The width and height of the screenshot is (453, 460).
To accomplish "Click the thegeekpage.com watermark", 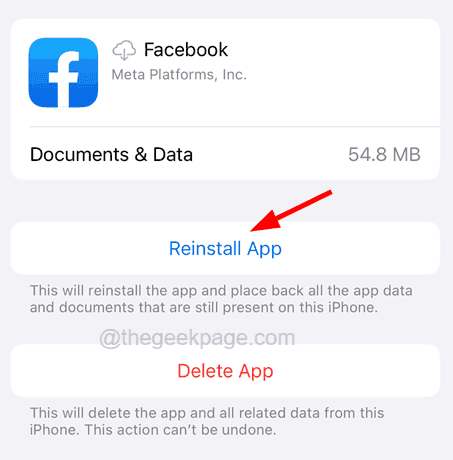I will point(197,338).
